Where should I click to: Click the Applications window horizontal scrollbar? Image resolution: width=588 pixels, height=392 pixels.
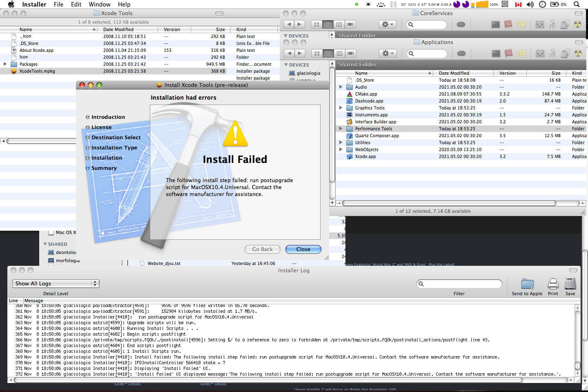point(449,203)
